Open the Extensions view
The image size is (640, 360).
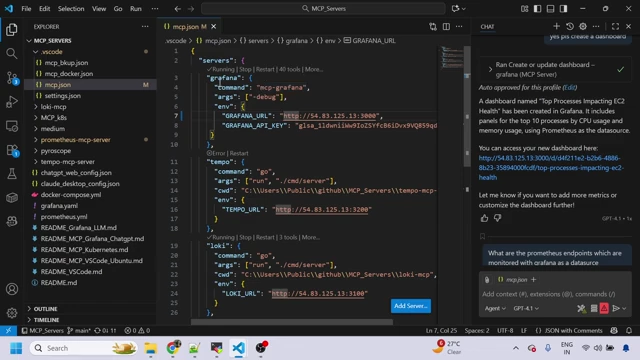[x=12, y=150]
